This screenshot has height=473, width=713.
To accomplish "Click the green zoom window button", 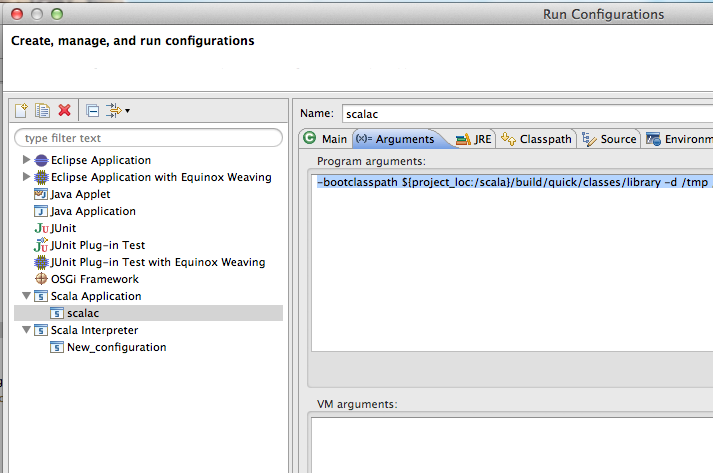I will tap(57, 14).
